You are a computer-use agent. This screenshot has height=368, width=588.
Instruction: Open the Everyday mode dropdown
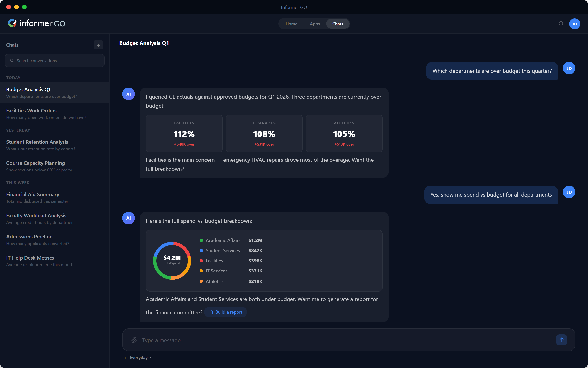click(x=141, y=358)
